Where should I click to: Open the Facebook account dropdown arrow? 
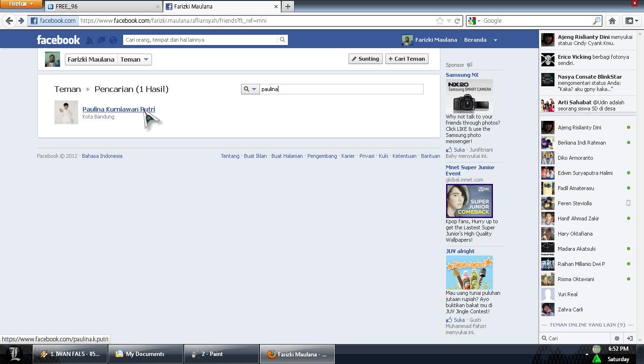click(x=495, y=40)
